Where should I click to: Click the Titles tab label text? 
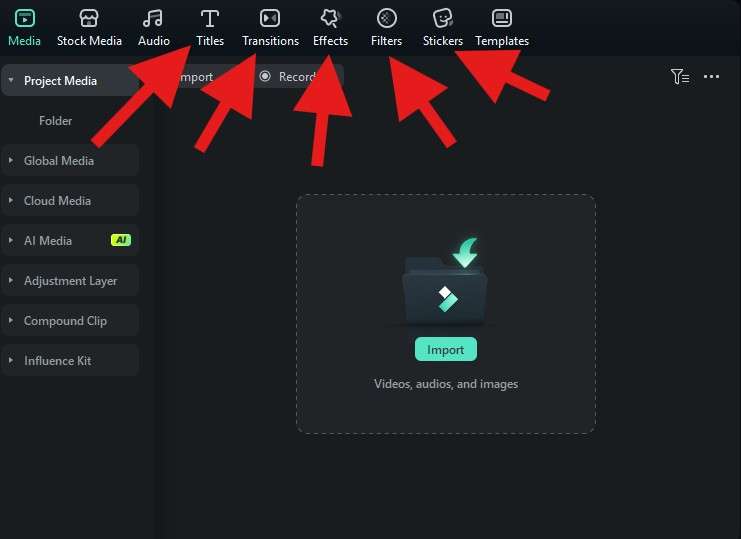tap(210, 41)
